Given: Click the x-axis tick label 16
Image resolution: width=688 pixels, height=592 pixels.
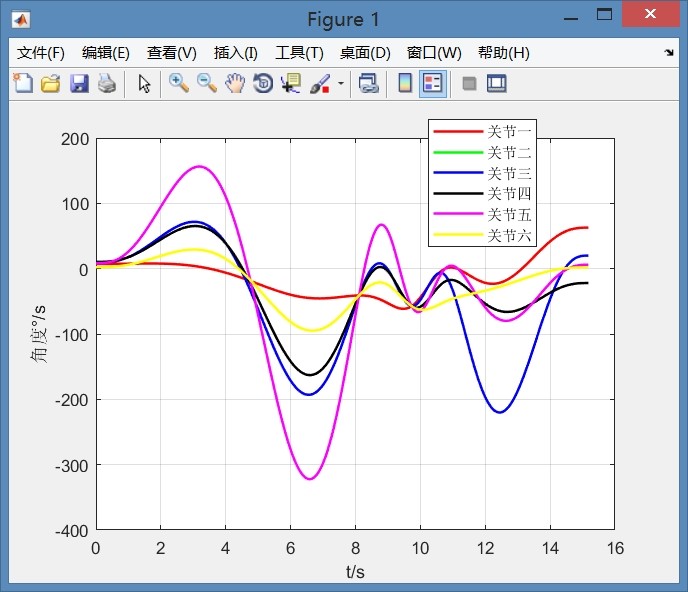Looking at the screenshot, I should (x=615, y=548).
